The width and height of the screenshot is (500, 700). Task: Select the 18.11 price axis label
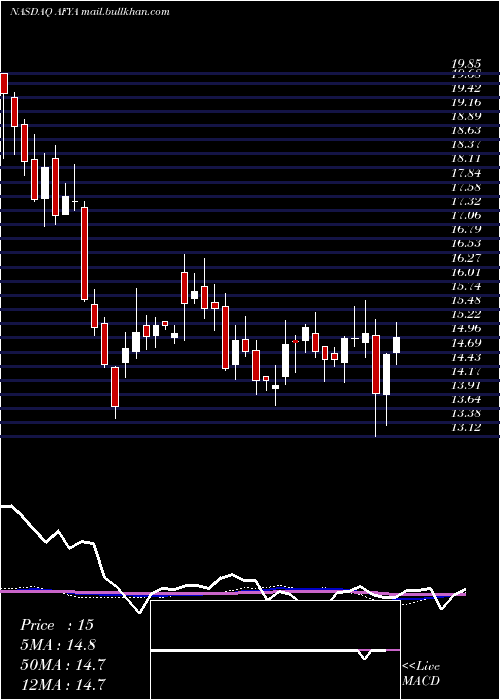point(467,158)
